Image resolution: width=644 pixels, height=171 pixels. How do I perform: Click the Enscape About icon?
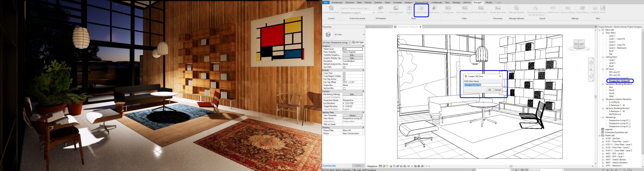point(603,8)
